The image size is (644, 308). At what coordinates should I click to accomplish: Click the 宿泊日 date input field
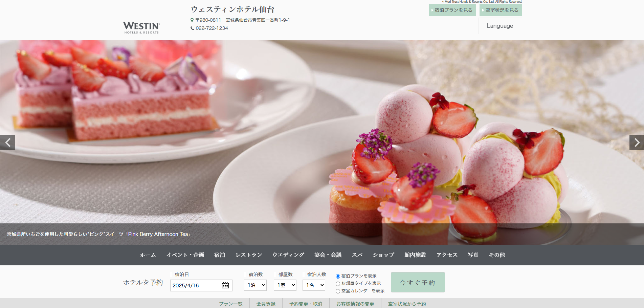[x=201, y=285]
